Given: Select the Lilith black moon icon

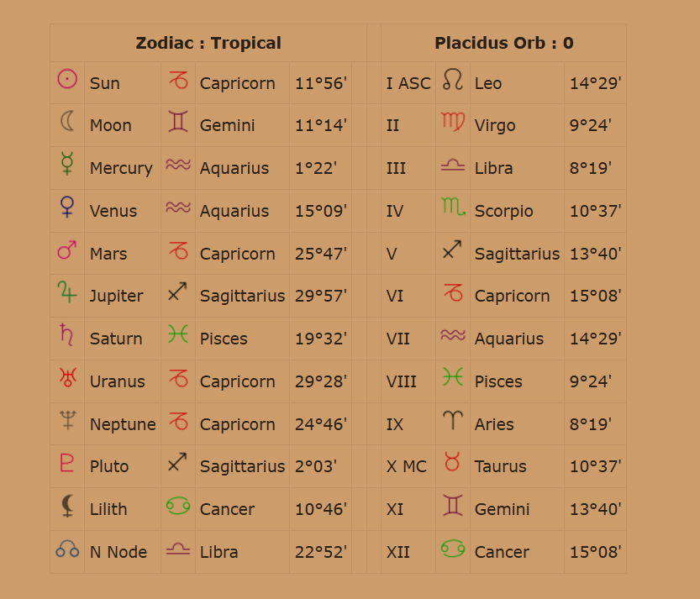Looking at the screenshot, I should (x=67, y=506).
